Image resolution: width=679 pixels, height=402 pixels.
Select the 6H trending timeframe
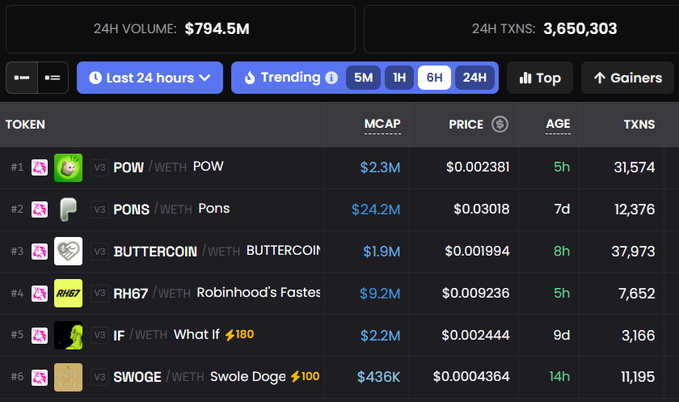tap(434, 78)
